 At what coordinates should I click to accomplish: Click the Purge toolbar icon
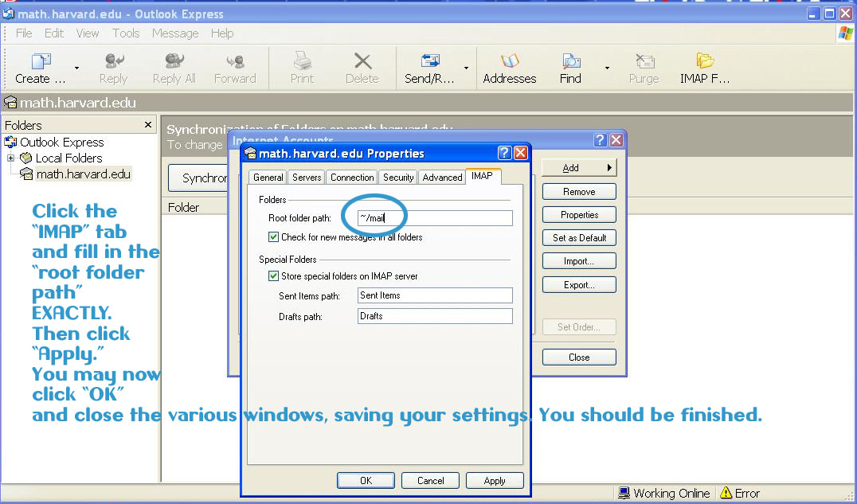tap(644, 62)
